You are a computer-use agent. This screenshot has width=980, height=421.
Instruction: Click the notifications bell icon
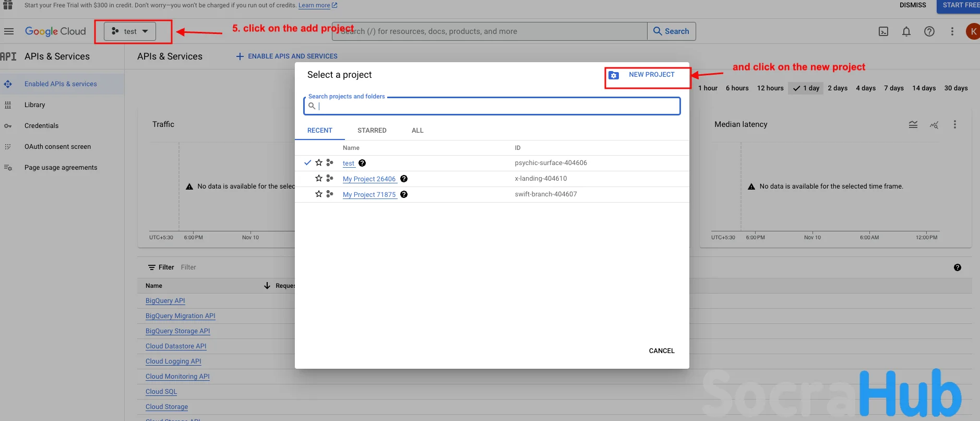tap(906, 31)
